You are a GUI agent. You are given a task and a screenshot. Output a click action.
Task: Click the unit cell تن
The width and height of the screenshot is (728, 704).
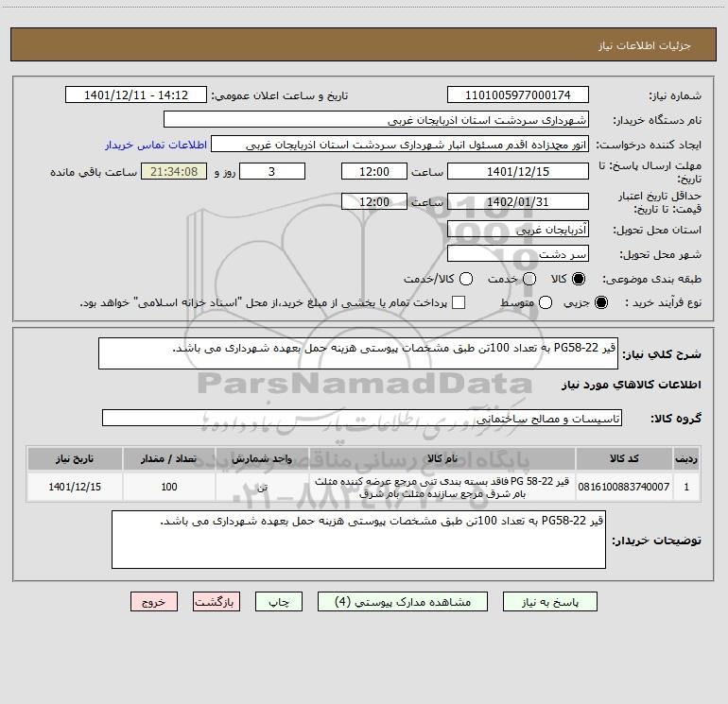262,487
